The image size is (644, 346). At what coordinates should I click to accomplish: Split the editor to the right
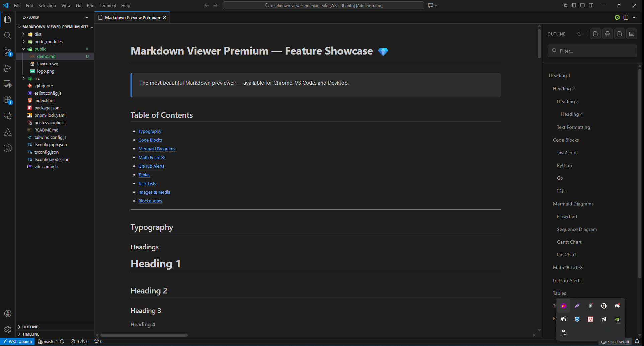(626, 17)
